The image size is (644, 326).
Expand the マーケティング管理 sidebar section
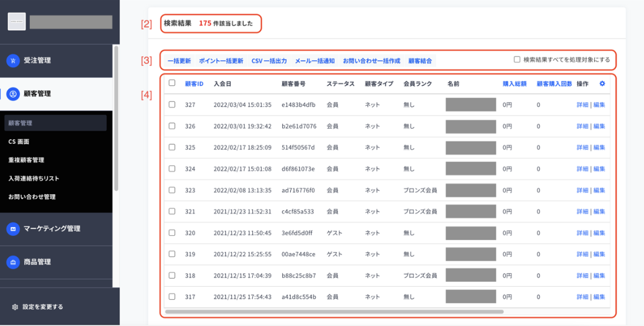56,229
